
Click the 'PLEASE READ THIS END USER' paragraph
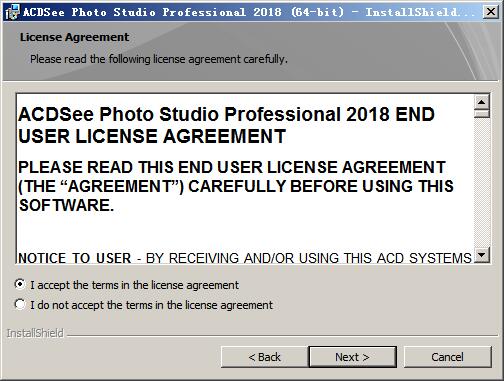236,186
